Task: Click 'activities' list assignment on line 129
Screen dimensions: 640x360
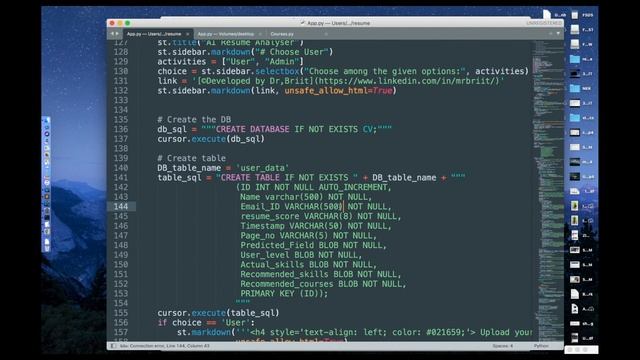Action: coord(231,62)
